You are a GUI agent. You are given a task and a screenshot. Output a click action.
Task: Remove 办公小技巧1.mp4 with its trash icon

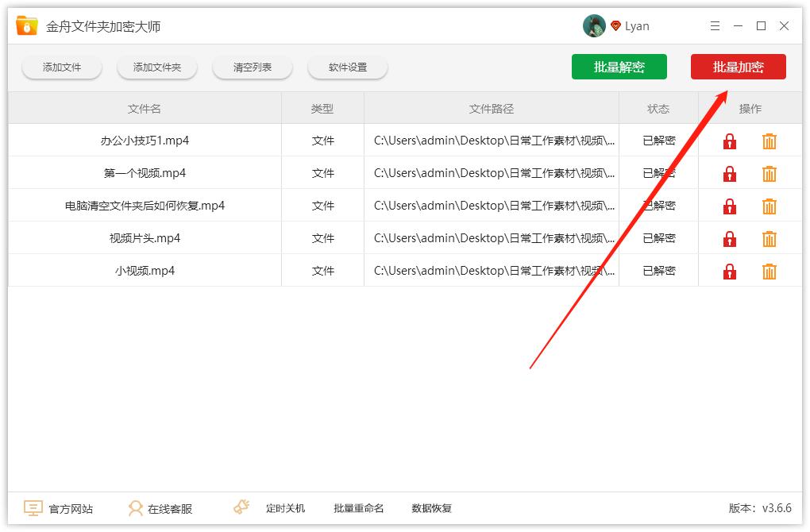769,141
